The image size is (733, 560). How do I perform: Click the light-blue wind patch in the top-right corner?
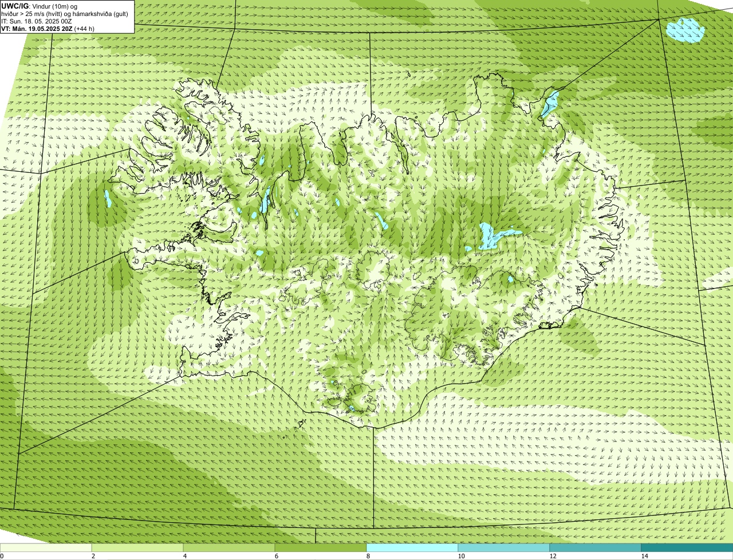(x=685, y=30)
